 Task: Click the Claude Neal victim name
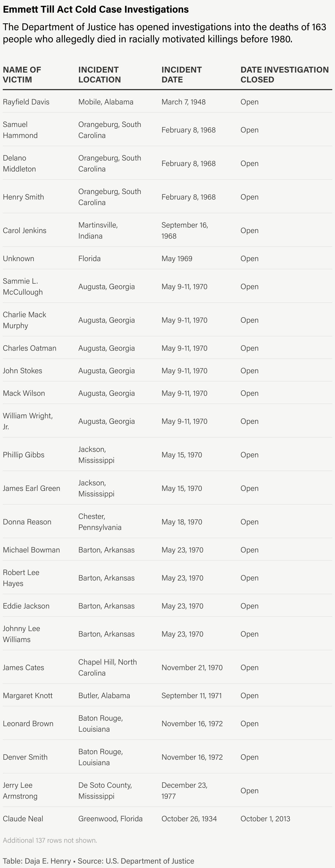(x=23, y=819)
